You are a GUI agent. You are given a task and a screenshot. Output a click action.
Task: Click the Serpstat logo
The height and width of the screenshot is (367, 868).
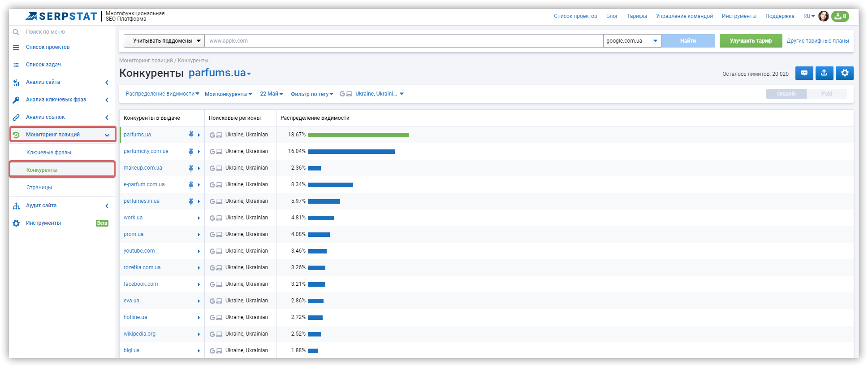[x=60, y=16]
